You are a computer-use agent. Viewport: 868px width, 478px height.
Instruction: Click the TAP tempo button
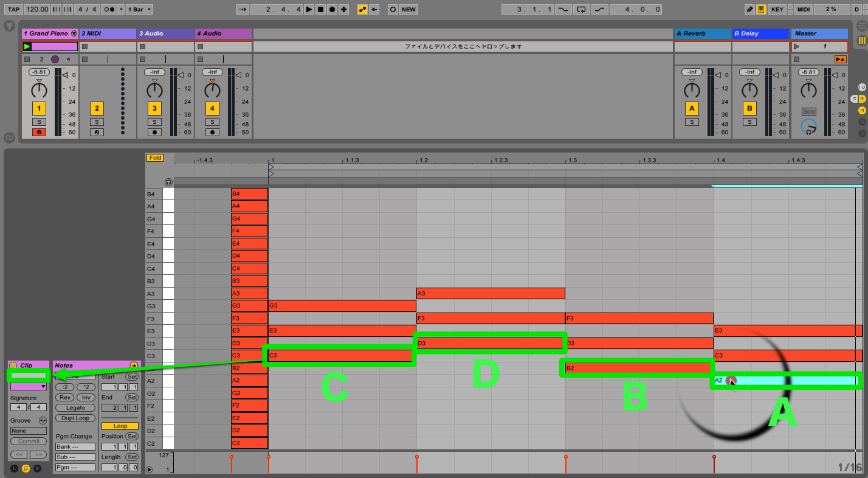click(x=13, y=10)
